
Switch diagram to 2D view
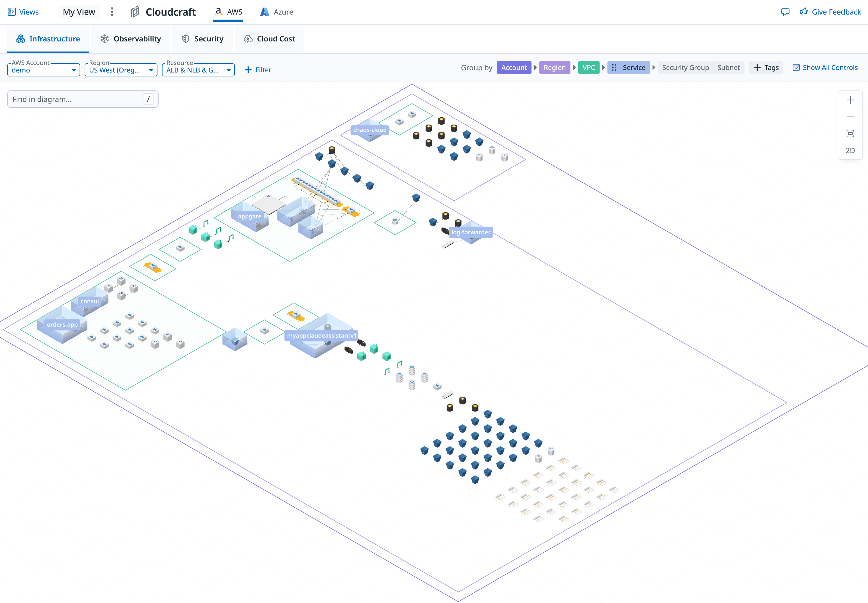850,150
